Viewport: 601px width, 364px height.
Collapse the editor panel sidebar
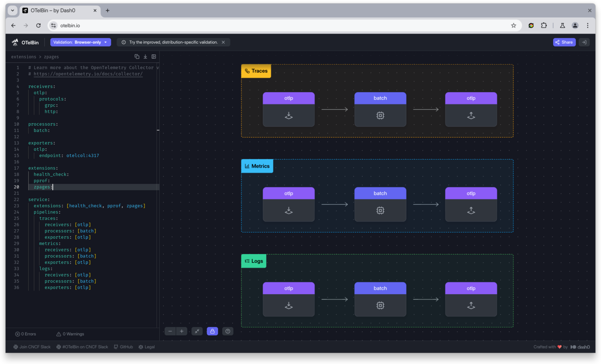pyautogui.click(x=154, y=56)
